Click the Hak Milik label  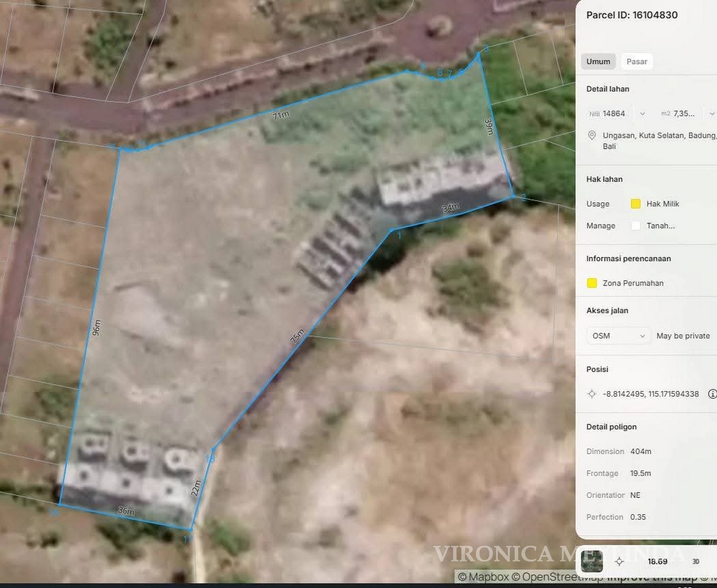(663, 204)
